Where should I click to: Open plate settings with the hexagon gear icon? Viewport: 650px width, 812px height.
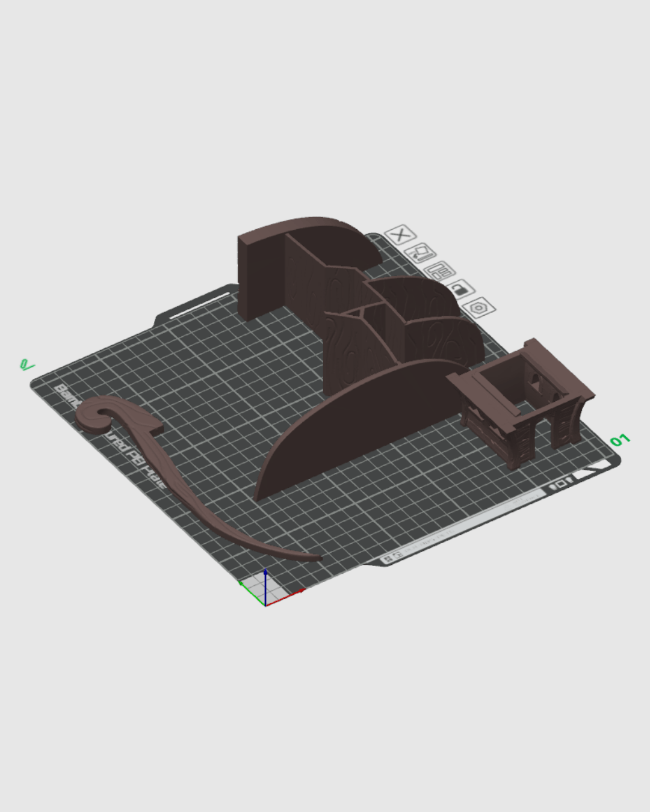click(480, 308)
